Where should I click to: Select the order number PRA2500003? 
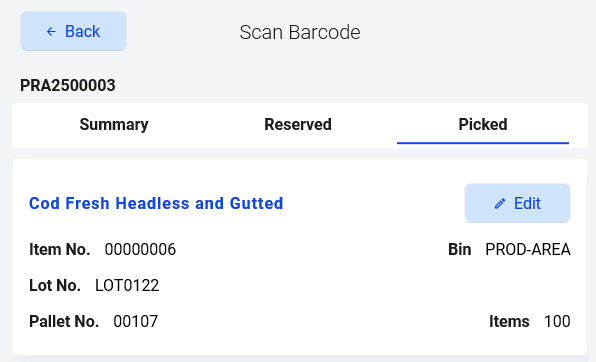(x=68, y=86)
